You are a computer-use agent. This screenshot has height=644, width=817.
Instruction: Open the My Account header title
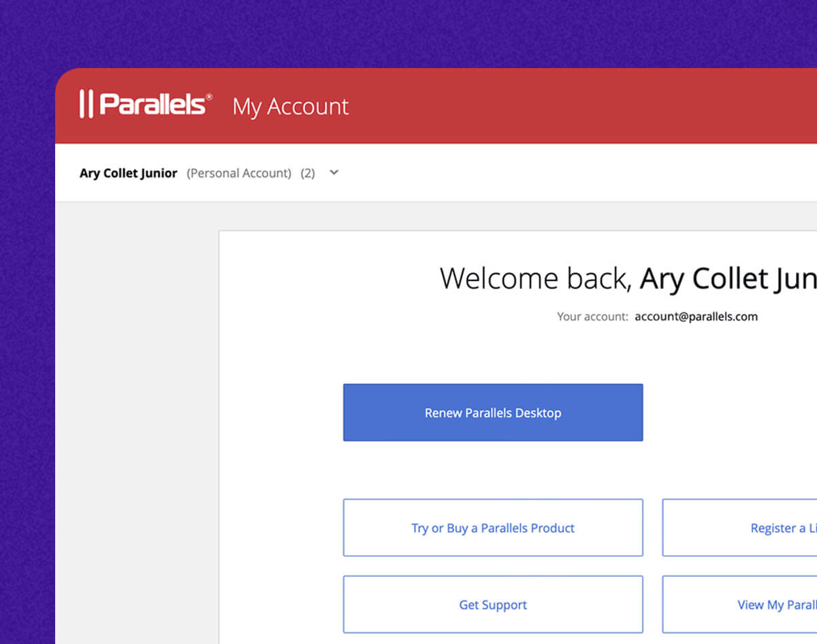[x=291, y=107]
